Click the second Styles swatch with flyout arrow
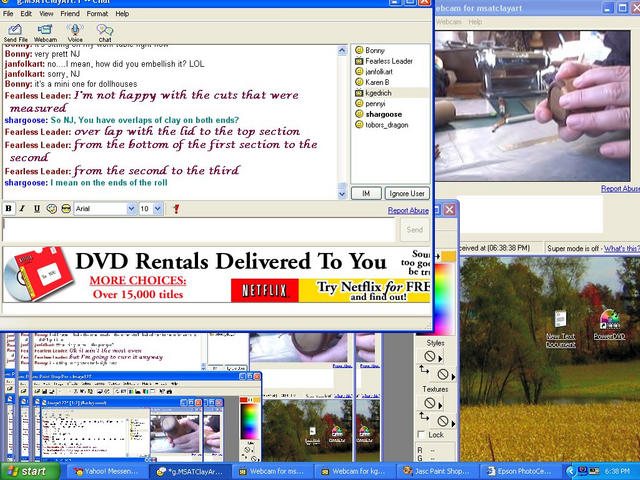Screen dimensions: 640x480 coord(446,374)
